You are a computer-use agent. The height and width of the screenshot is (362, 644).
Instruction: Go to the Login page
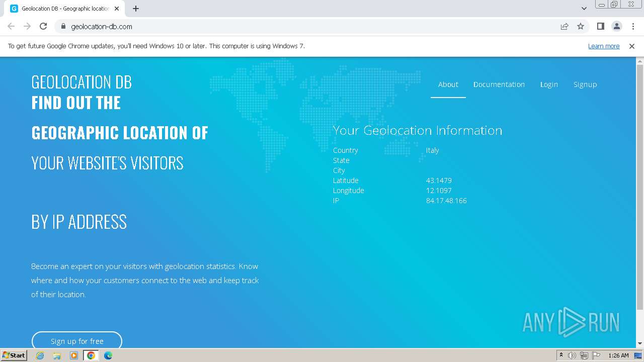pyautogui.click(x=549, y=84)
